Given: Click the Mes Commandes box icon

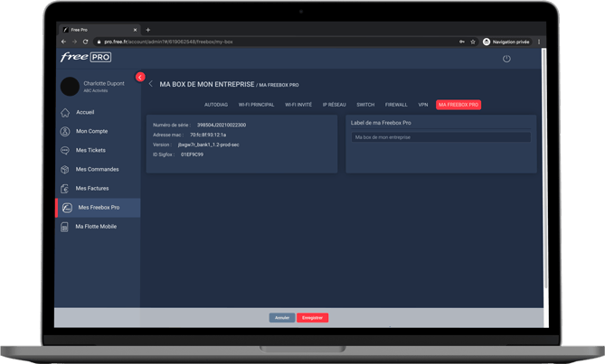Looking at the screenshot, I should tap(65, 170).
